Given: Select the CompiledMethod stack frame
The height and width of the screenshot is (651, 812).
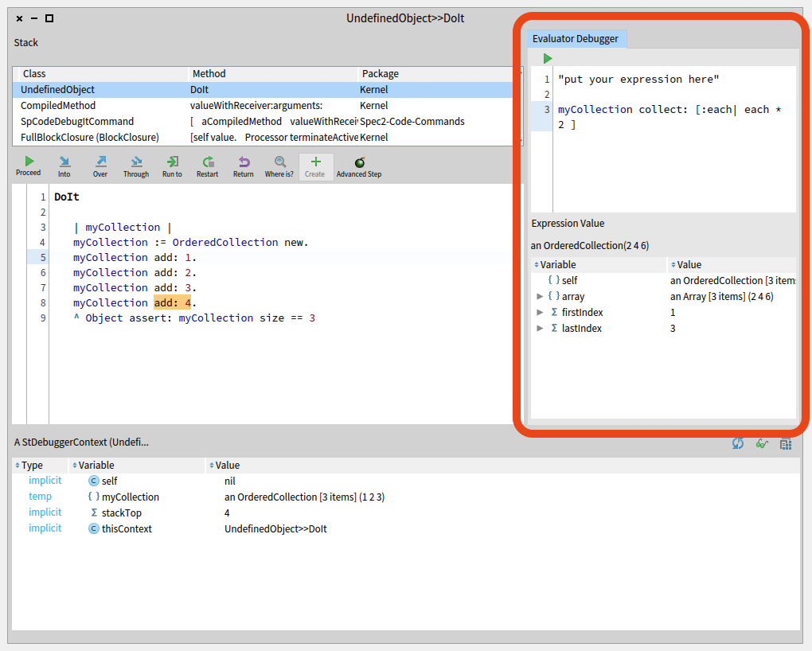Looking at the screenshot, I should pyautogui.click(x=58, y=106).
